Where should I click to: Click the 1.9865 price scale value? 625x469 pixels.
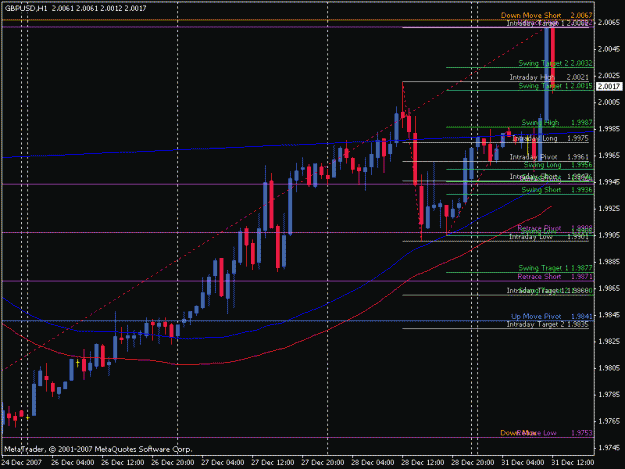point(609,288)
